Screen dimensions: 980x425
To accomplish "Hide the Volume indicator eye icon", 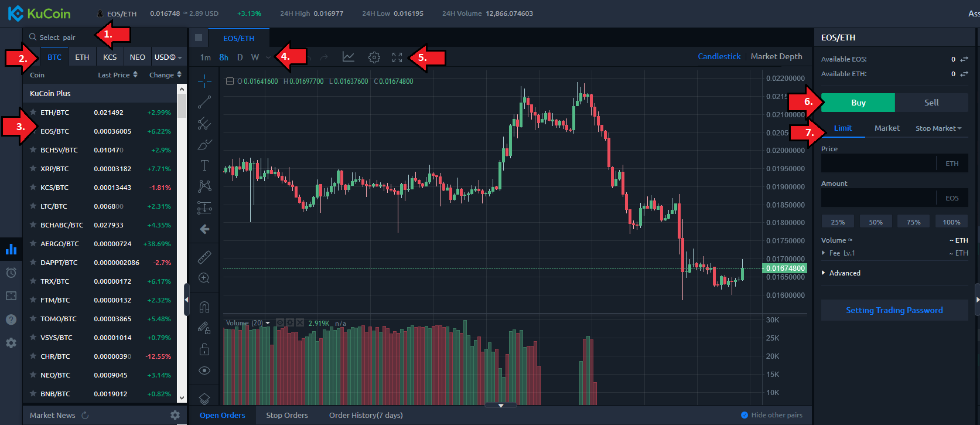I will coord(280,323).
